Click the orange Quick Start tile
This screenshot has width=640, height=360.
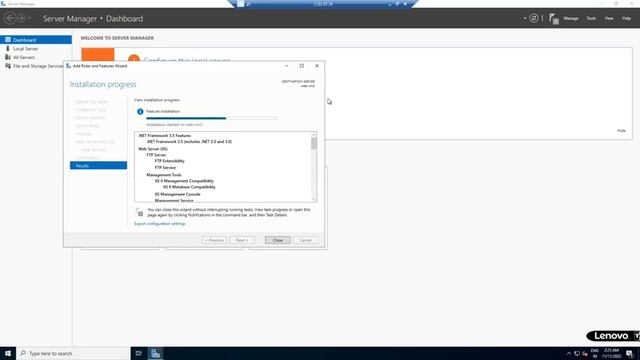pyautogui.click(x=98, y=54)
